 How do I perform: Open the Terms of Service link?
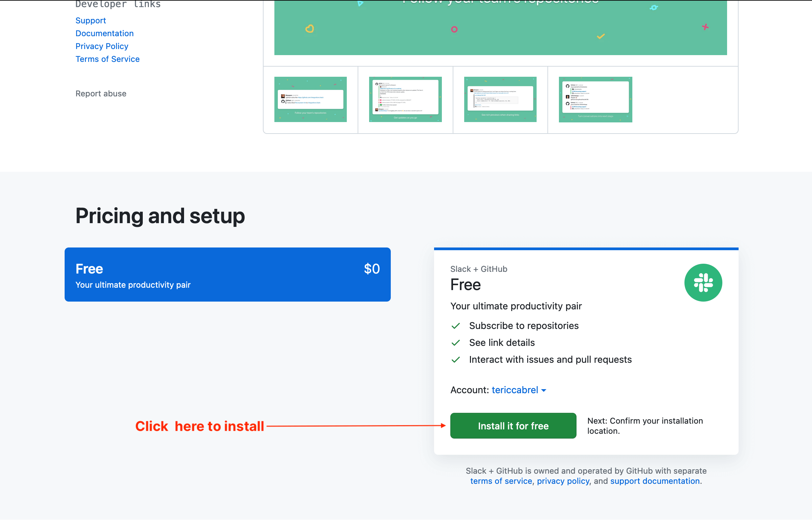[x=108, y=59]
